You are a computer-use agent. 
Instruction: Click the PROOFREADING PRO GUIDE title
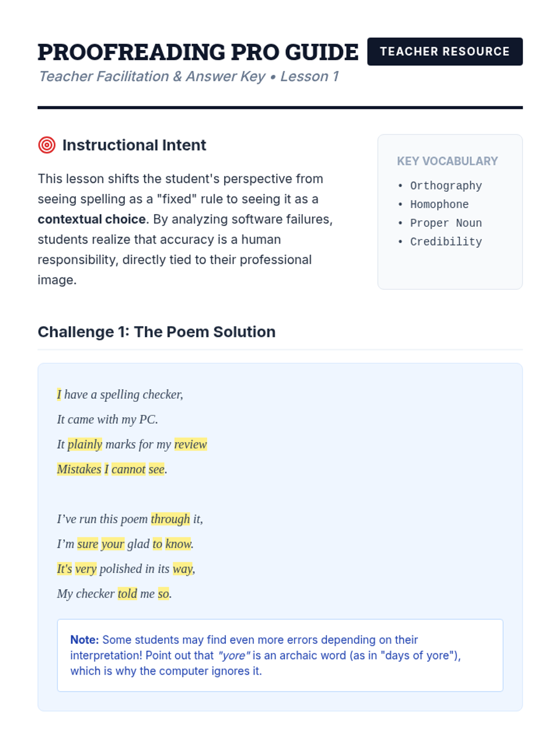click(198, 52)
